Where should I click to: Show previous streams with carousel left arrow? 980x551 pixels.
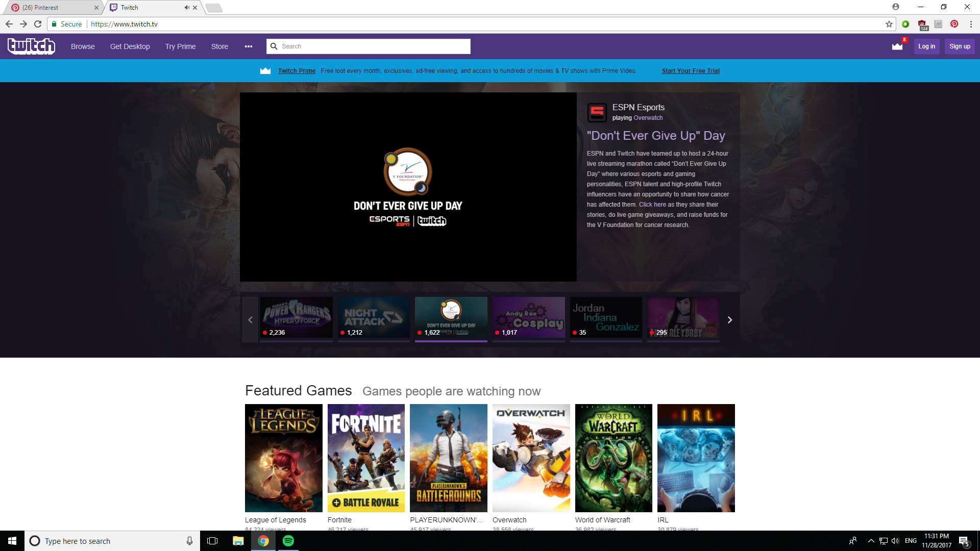(250, 320)
